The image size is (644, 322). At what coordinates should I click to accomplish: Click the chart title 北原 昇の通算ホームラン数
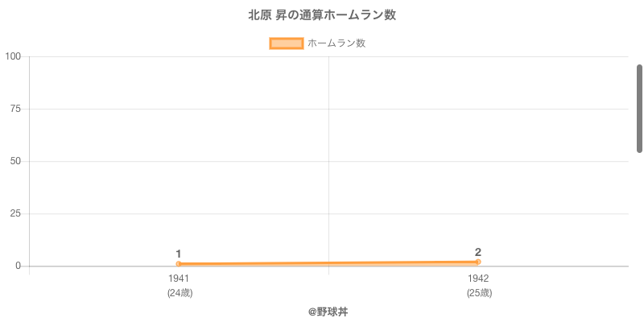tap(322, 15)
